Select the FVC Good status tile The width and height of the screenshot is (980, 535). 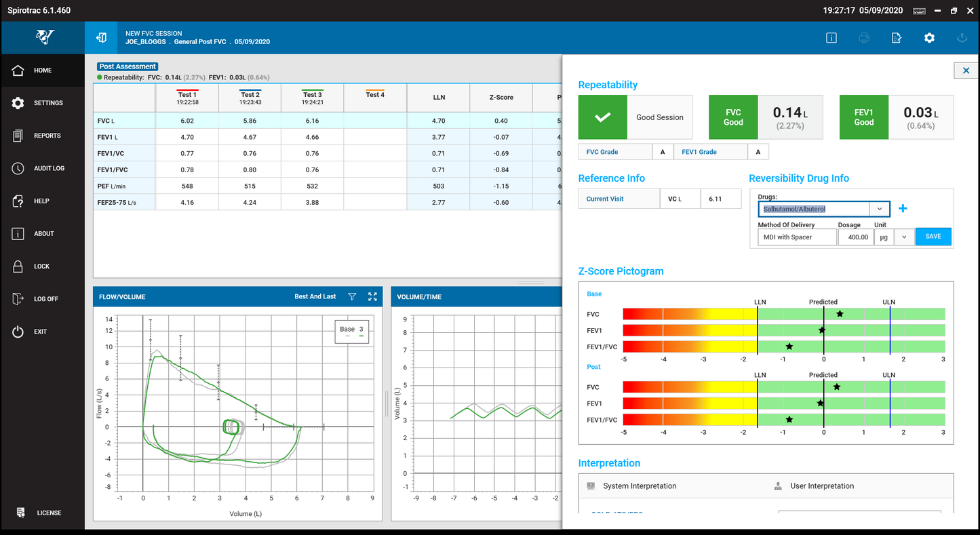click(733, 117)
